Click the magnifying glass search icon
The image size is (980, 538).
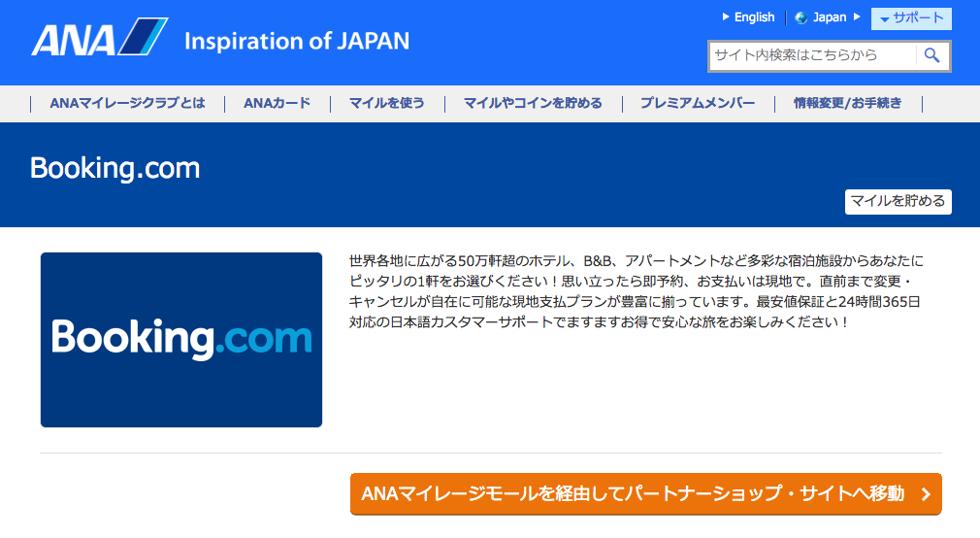pyautogui.click(x=931, y=55)
